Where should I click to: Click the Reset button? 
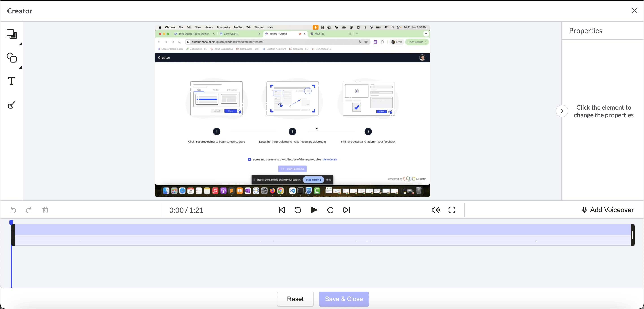tap(295, 299)
